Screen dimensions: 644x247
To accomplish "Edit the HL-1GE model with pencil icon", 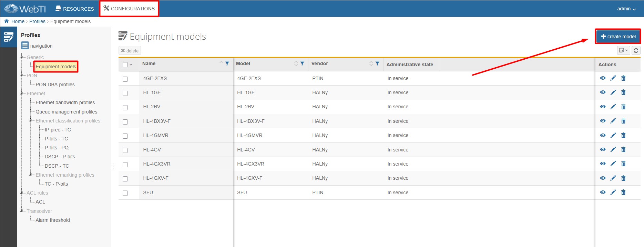I will click(613, 92).
